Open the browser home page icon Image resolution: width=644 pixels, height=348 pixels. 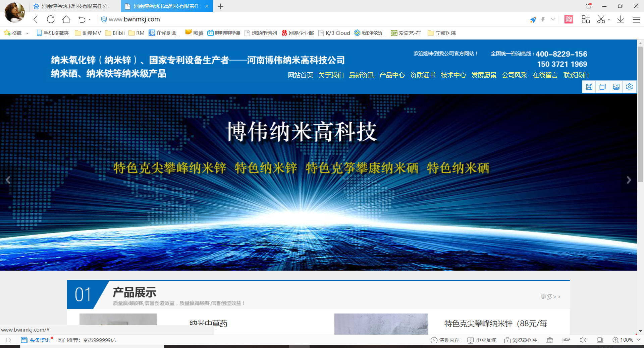[x=66, y=19]
